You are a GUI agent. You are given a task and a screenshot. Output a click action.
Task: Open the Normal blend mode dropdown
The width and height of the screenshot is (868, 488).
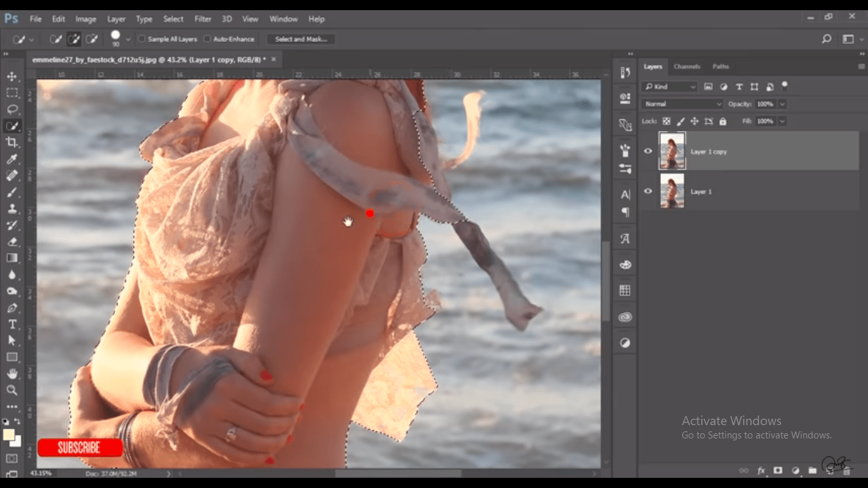point(682,104)
